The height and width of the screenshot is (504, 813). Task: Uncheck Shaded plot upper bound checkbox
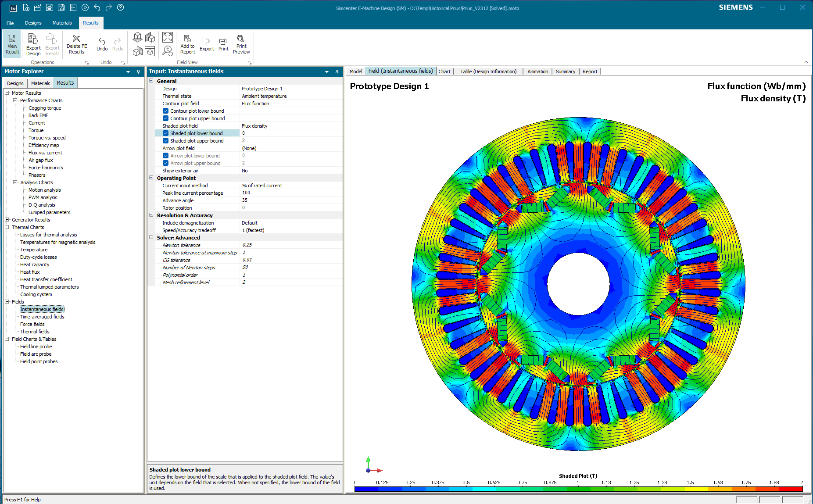coord(165,141)
